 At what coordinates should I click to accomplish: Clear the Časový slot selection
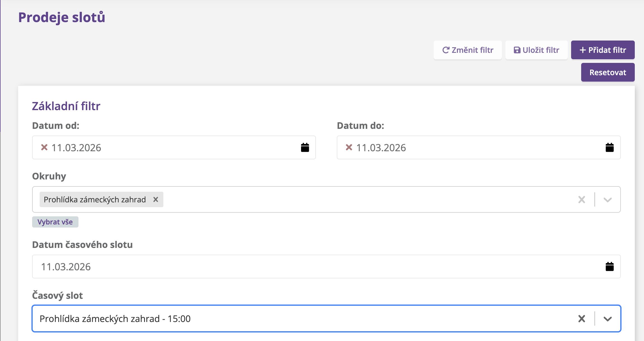[x=581, y=319]
